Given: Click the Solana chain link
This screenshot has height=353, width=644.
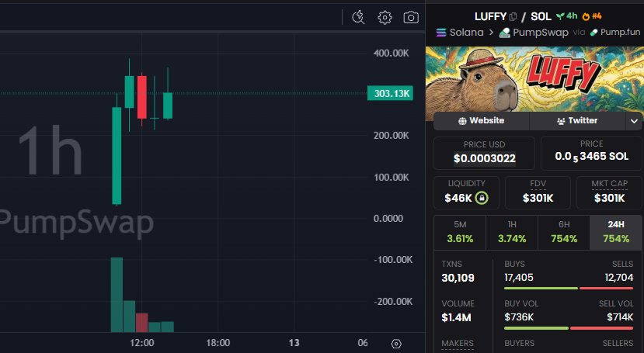Looking at the screenshot, I should 460,33.
